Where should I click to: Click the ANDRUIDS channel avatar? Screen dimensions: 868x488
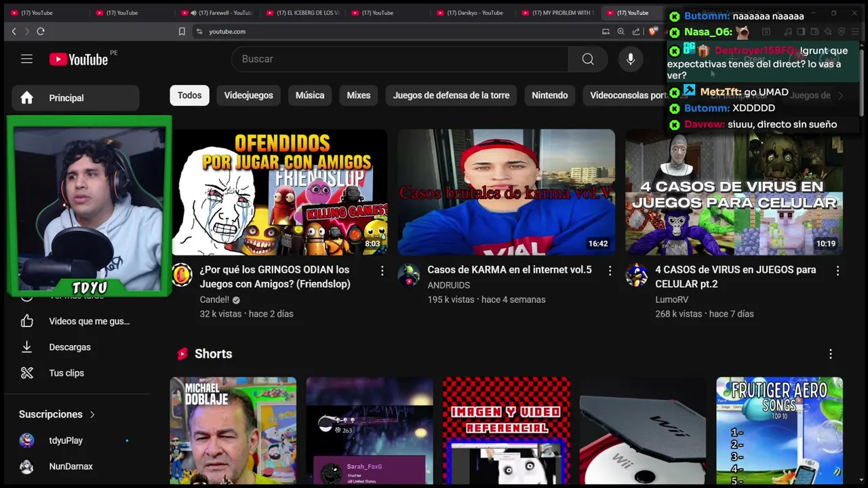[409, 275]
